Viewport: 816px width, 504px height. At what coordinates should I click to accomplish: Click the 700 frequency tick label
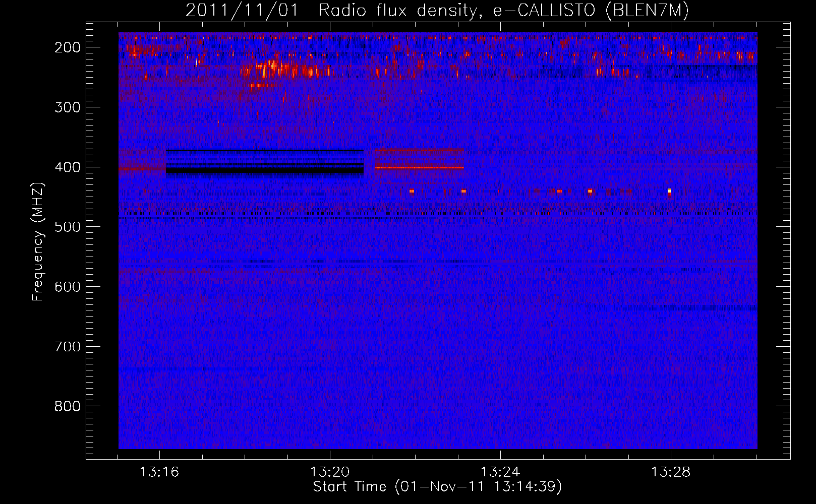(x=68, y=347)
